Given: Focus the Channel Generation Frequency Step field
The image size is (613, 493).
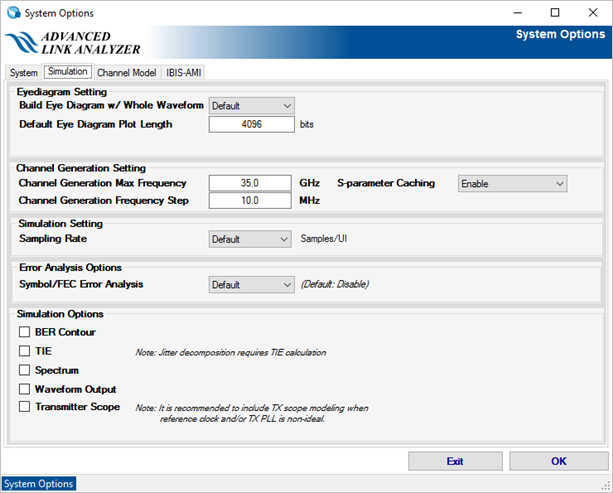Looking at the screenshot, I should 251,201.
